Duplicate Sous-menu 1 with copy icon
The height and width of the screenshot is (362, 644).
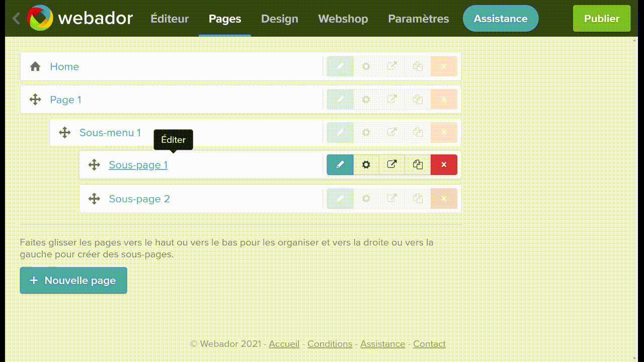click(x=418, y=133)
